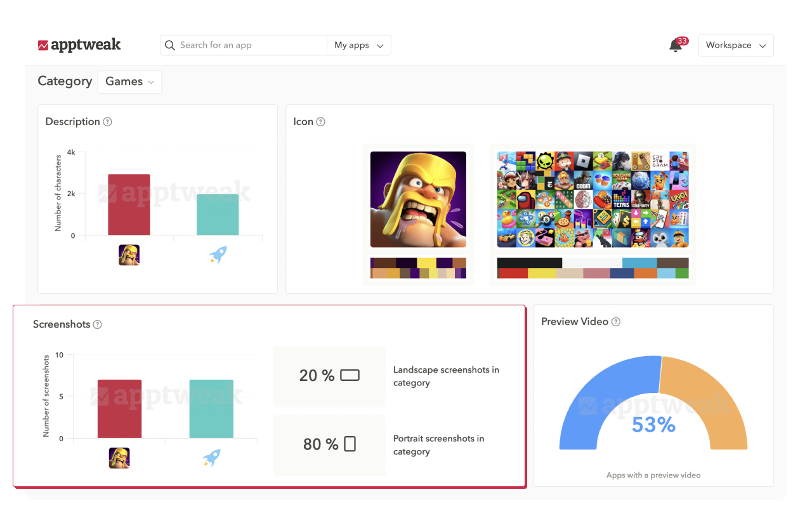The height and width of the screenshot is (525, 812).
Task: Click the teal bar in Screenshots chart
Action: (211, 409)
